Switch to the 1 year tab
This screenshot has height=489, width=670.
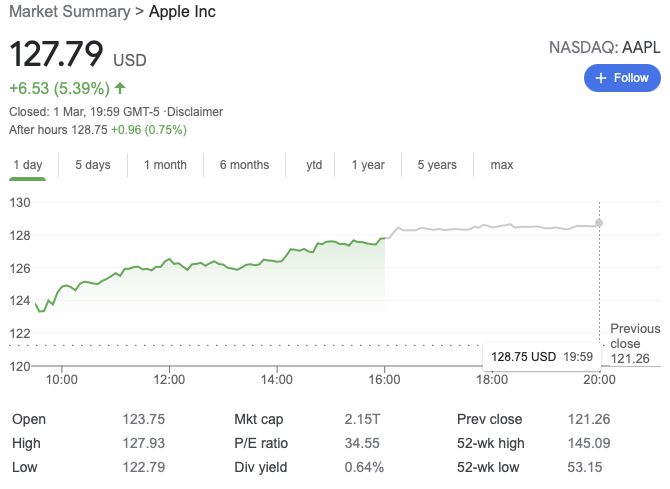pos(368,165)
